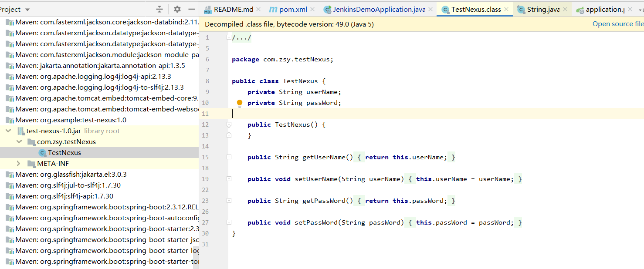644x269 pixels.
Task: Click the collapse all icon in Project panel
Action: tap(159, 9)
